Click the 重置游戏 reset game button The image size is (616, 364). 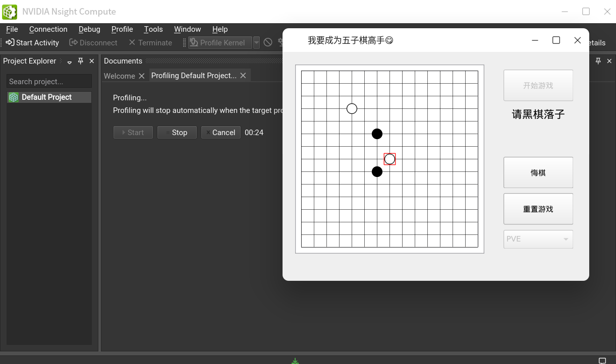tap(538, 209)
